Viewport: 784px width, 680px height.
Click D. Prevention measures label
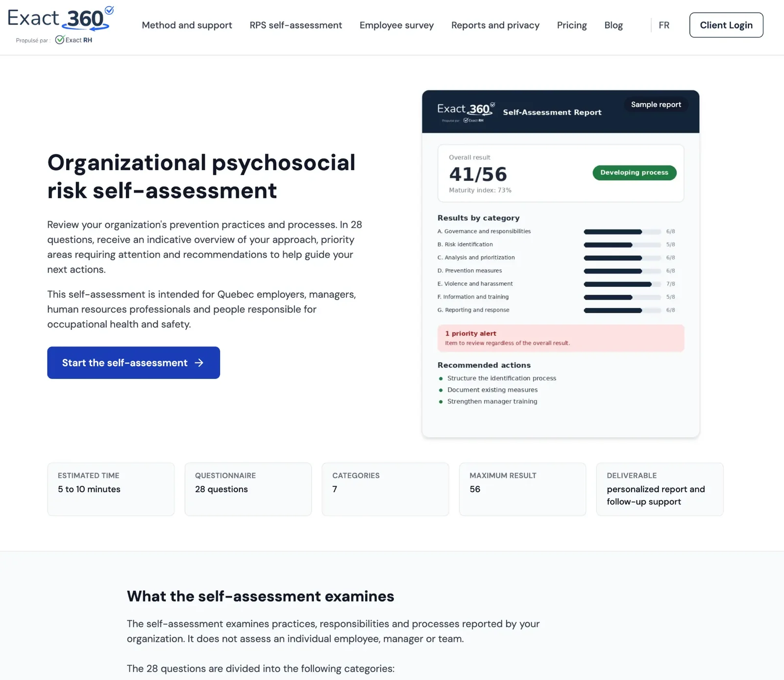pos(469,271)
